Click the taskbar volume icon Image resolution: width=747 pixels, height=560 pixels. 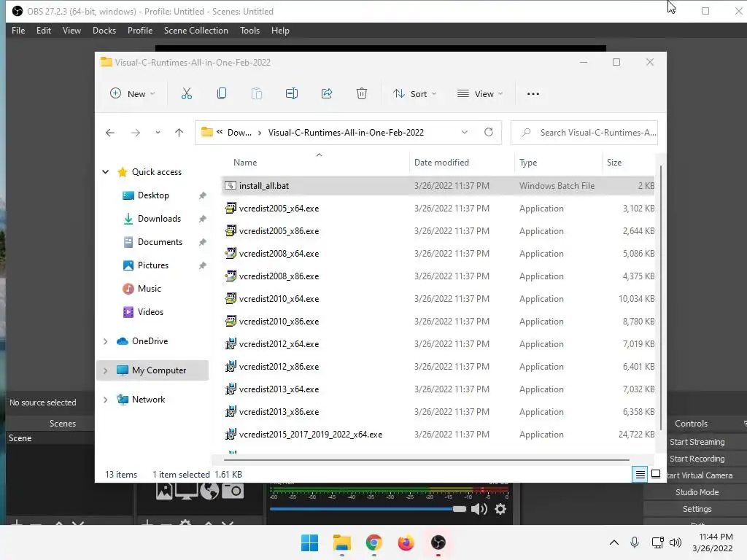pyautogui.click(x=676, y=542)
